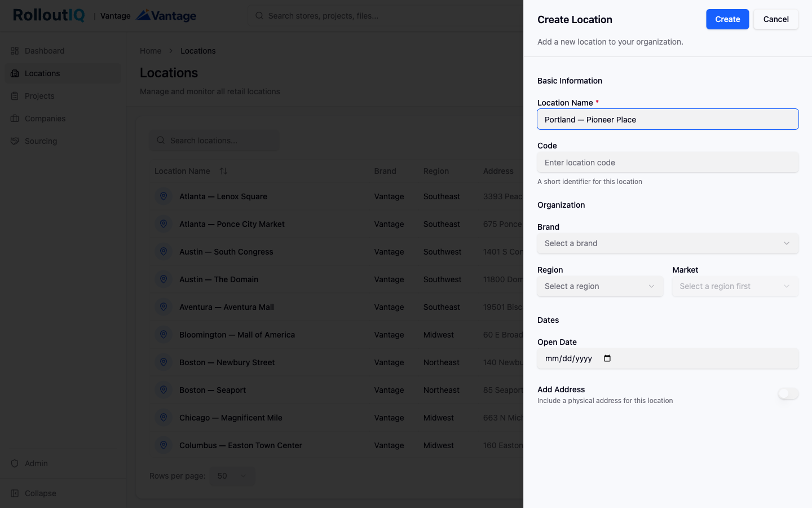The width and height of the screenshot is (812, 508).
Task: Click Southwest region in Austin — The Domain row
Action: (x=443, y=279)
